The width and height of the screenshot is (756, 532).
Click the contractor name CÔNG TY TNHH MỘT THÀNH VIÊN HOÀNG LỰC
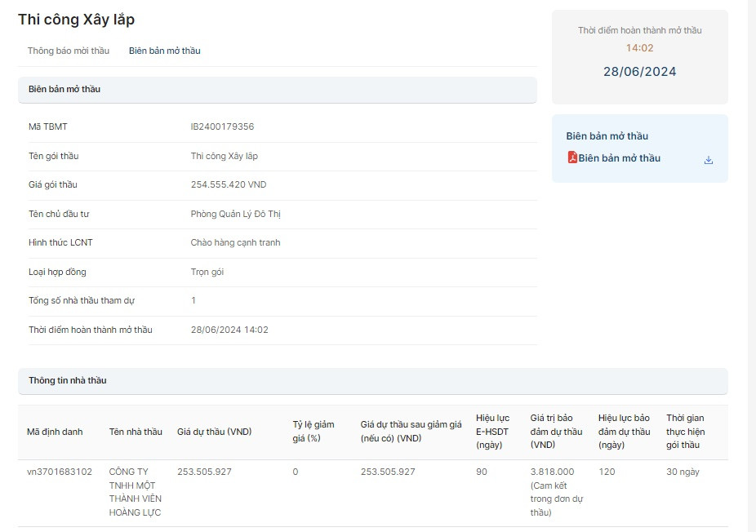(135, 492)
